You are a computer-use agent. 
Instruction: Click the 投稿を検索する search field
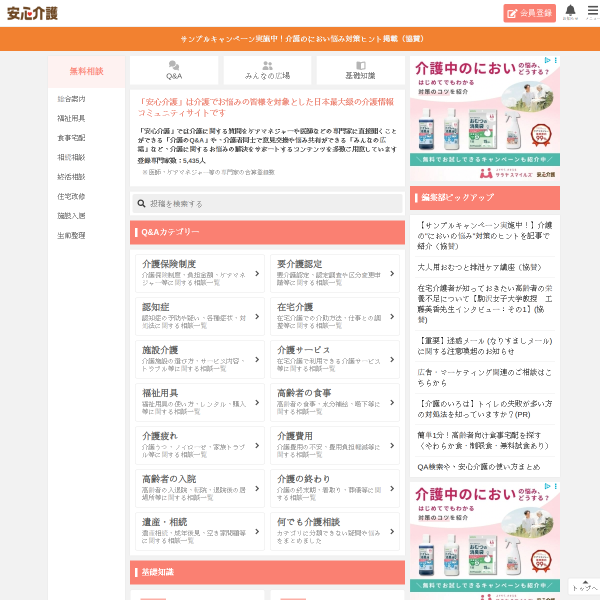[x=267, y=204]
